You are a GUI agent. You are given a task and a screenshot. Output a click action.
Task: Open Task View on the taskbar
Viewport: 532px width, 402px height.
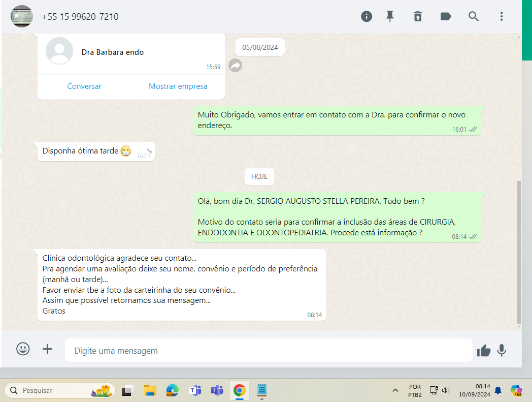click(127, 390)
